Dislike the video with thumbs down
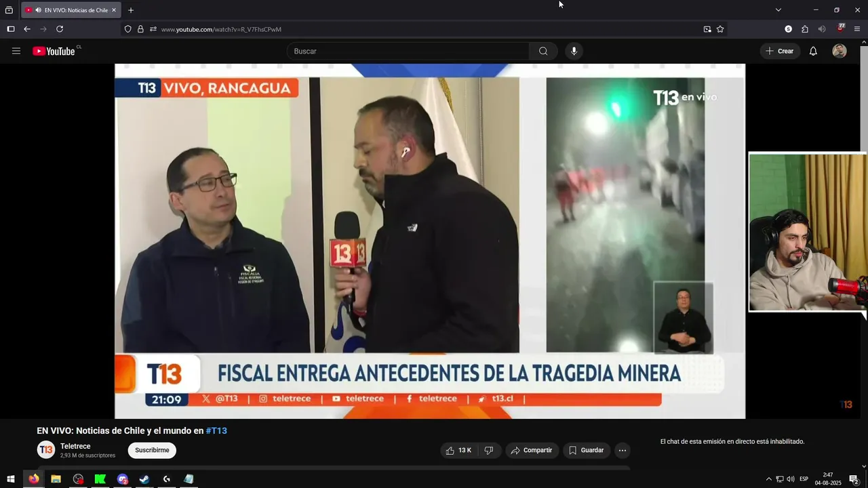Image resolution: width=868 pixels, height=488 pixels. coord(489,450)
